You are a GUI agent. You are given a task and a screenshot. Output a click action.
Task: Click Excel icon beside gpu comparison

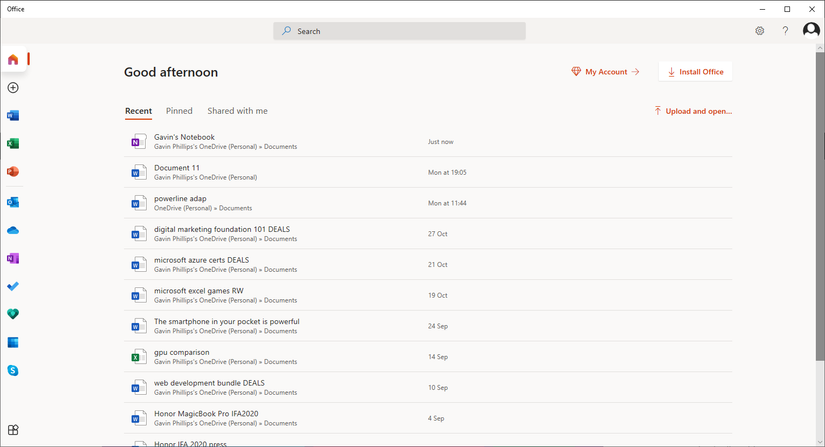138,357
